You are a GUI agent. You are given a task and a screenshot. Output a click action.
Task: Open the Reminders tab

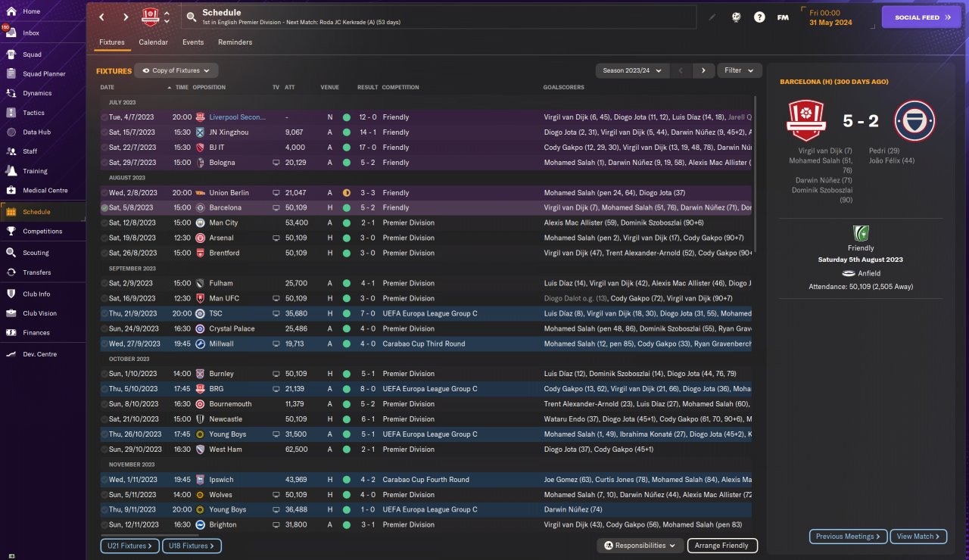click(x=235, y=42)
